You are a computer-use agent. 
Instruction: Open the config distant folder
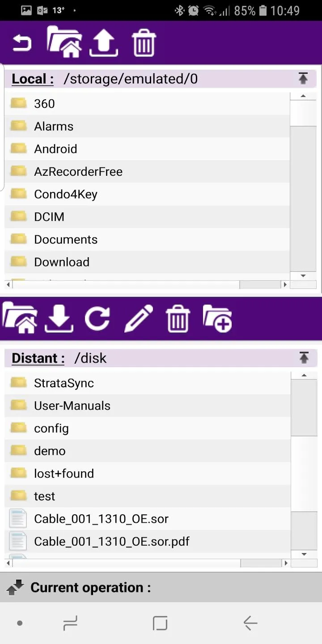tap(147, 428)
